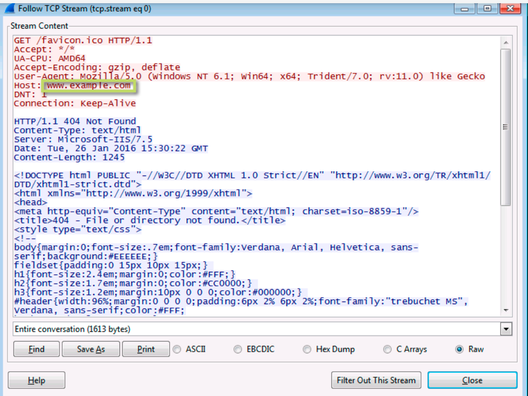Image resolution: width=528 pixels, height=396 pixels.
Task: Click the #header{width:96% line
Action: (241, 301)
